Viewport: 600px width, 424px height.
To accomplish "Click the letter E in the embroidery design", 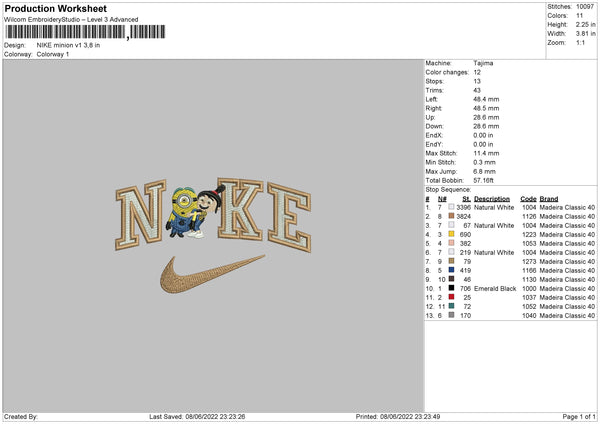I will click(290, 217).
